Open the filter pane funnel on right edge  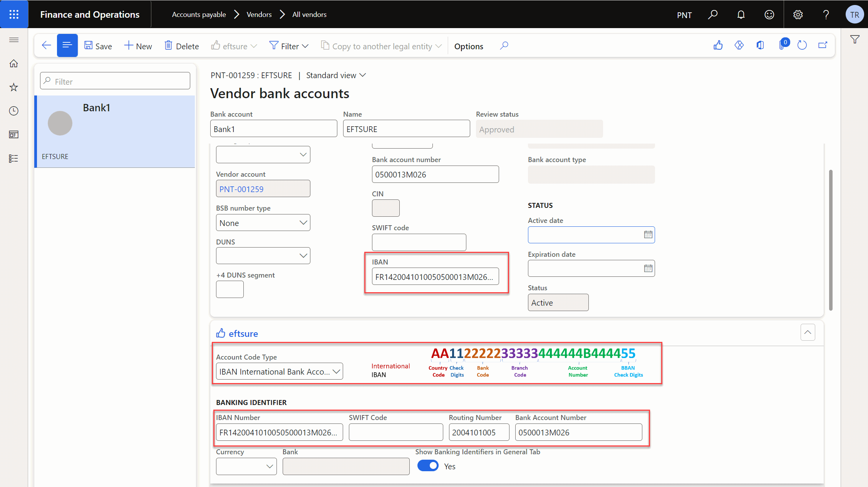pyautogui.click(x=855, y=39)
